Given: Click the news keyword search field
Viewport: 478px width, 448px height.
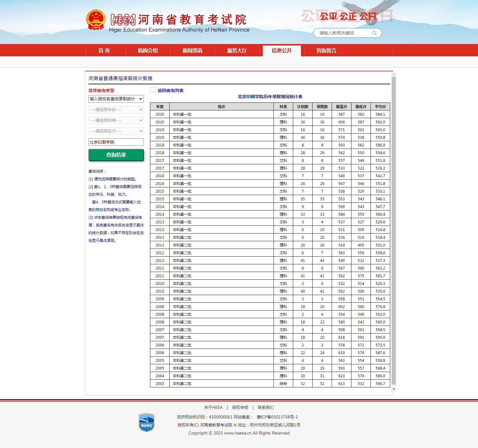Looking at the screenshot, I should coord(342,33).
